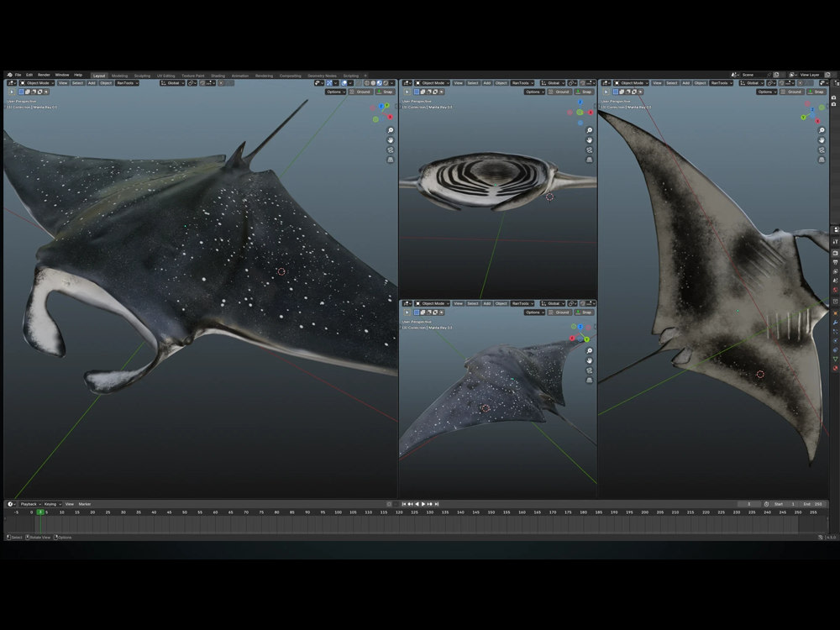Open the Window menu
The height and width of the screenshot is (630, 840).
point(62,75)
